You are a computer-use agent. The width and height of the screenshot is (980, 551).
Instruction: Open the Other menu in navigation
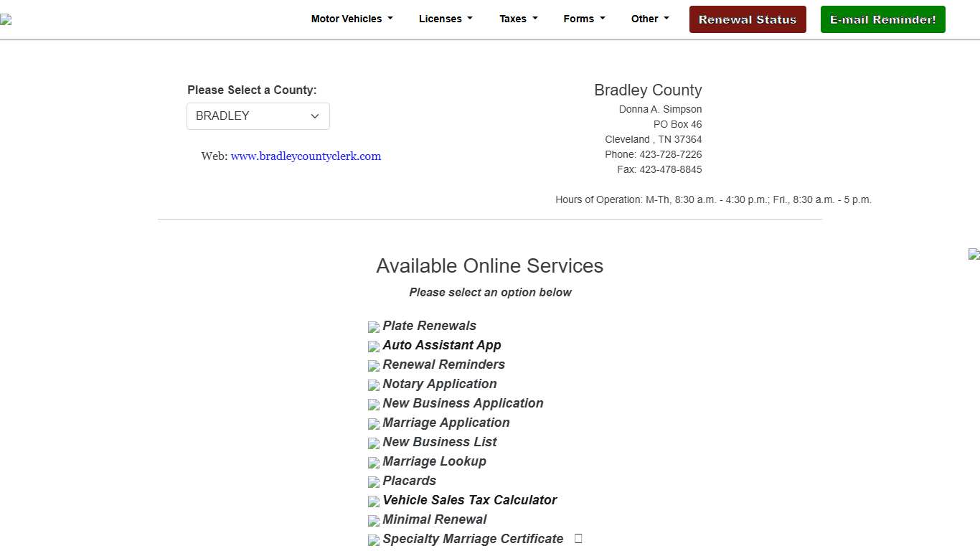pos(649,19)
